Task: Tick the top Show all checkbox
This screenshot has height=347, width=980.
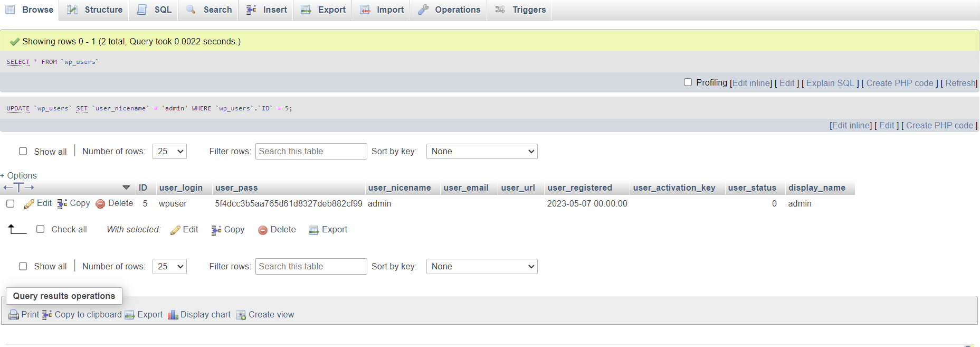Action: tap(23, 152)
